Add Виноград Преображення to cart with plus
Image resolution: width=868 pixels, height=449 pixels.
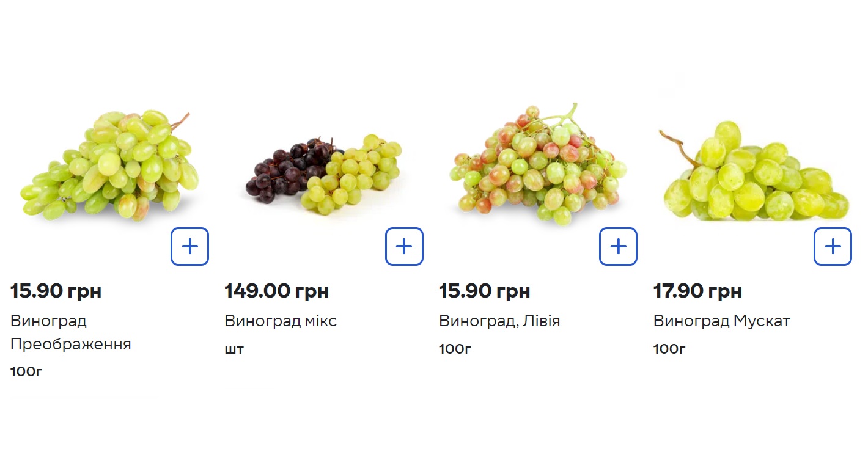click(189, 246)
